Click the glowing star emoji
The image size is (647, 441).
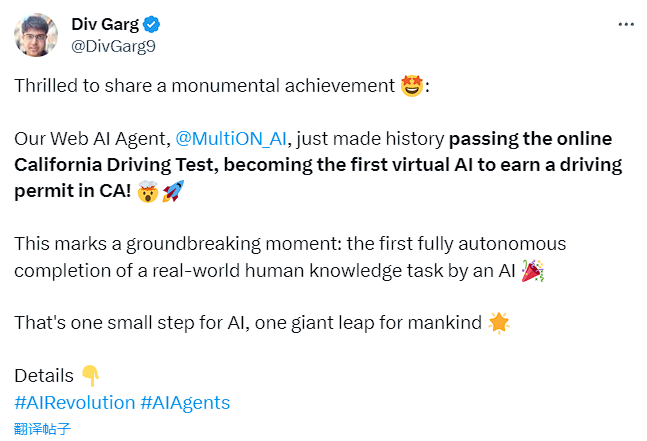[497, 322]
